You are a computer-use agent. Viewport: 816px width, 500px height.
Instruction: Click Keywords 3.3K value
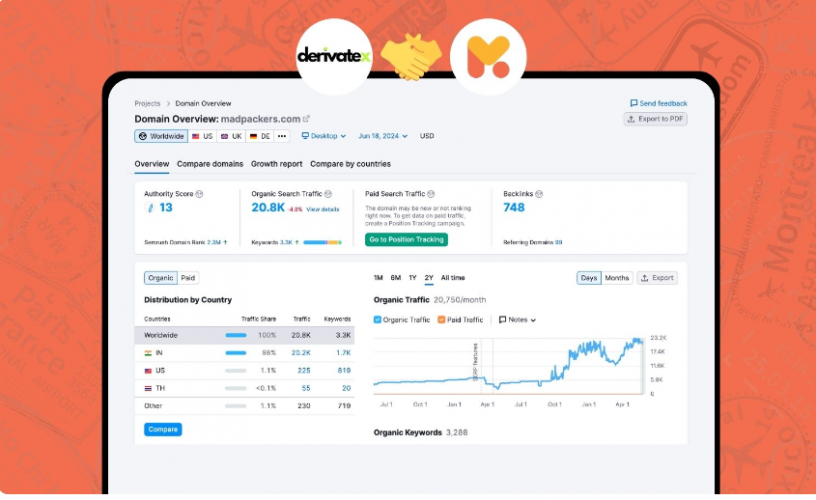click(286, 242)
